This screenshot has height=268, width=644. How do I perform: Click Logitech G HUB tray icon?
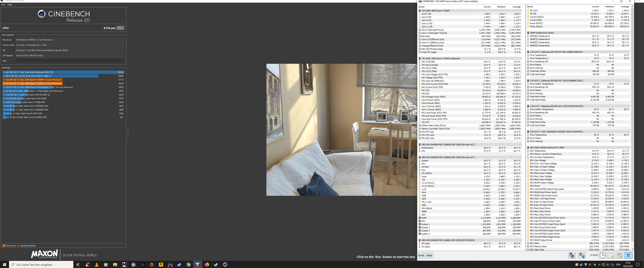pyautogui.click(x=613, y=264)
